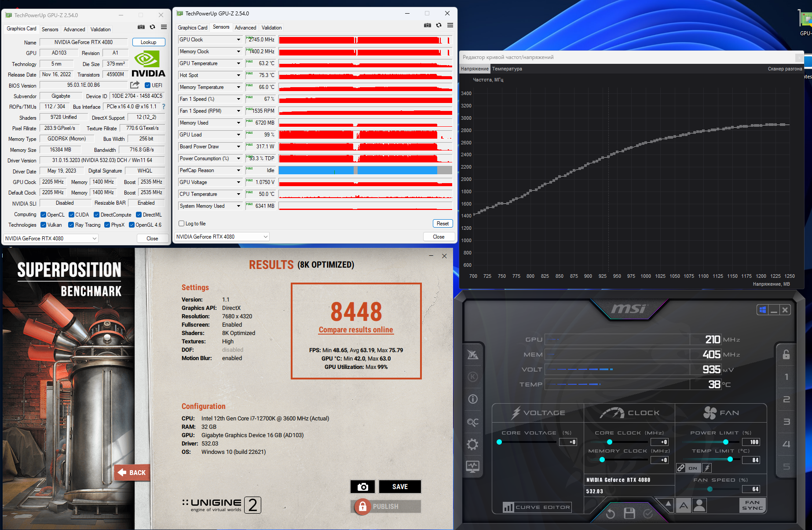812x530 pixels.
Task: Select profile slot 1 in Afterburner
Action: pyautogui.click(x=786, y=377)
